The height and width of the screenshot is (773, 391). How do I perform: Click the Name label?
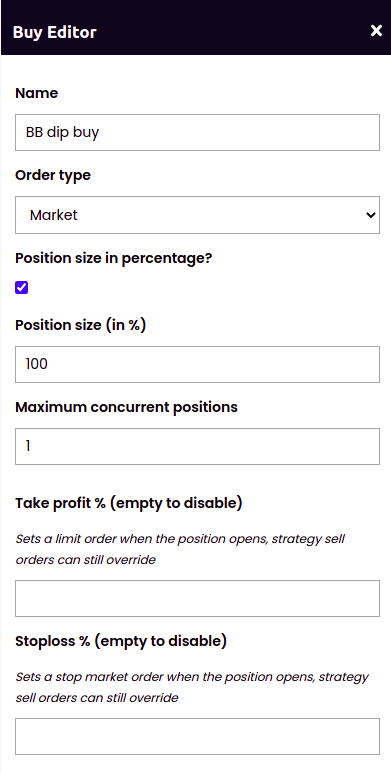click(x=36, y=93)
